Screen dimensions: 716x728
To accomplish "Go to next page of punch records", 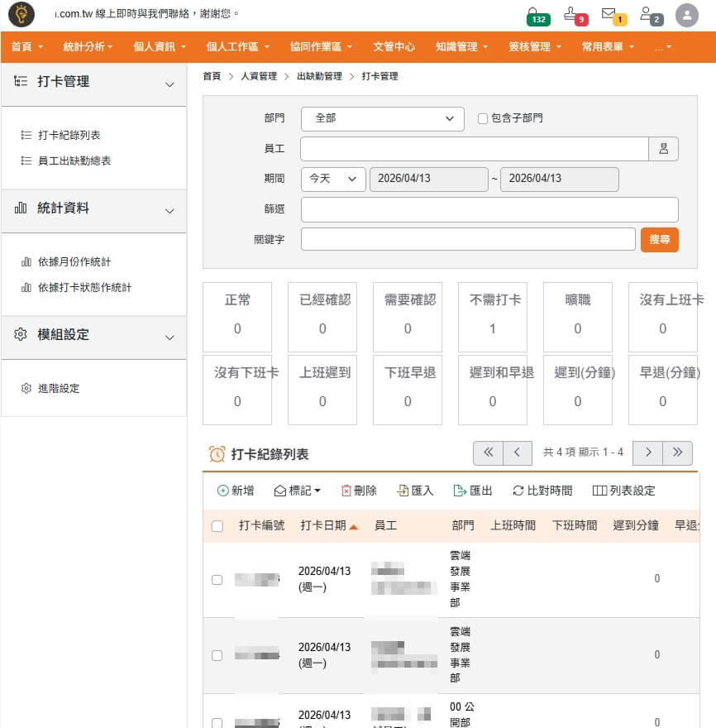I will (648, 453).
